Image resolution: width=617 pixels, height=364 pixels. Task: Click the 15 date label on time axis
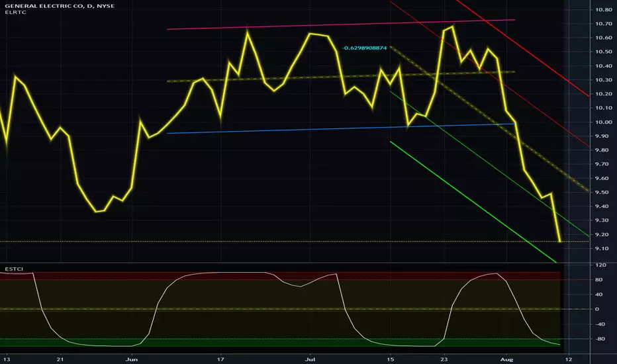coord(390,359)
